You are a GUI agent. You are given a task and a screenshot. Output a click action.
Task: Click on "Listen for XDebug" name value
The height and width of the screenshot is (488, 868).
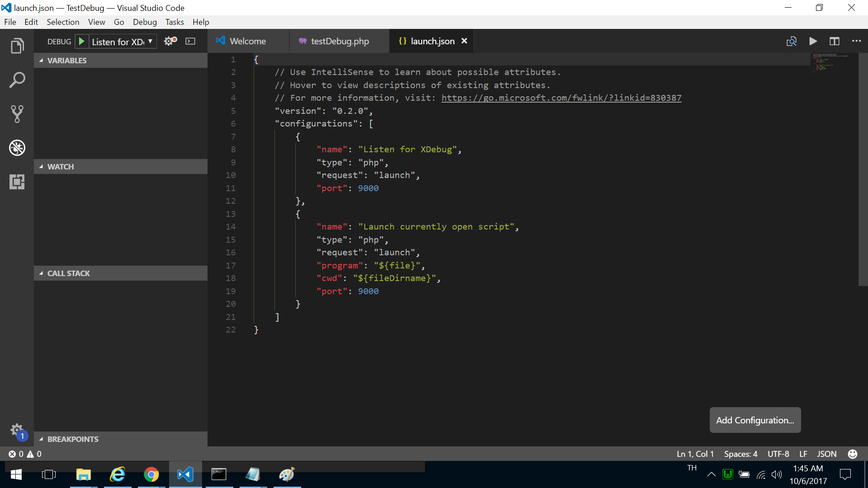[x=407, y=150]
